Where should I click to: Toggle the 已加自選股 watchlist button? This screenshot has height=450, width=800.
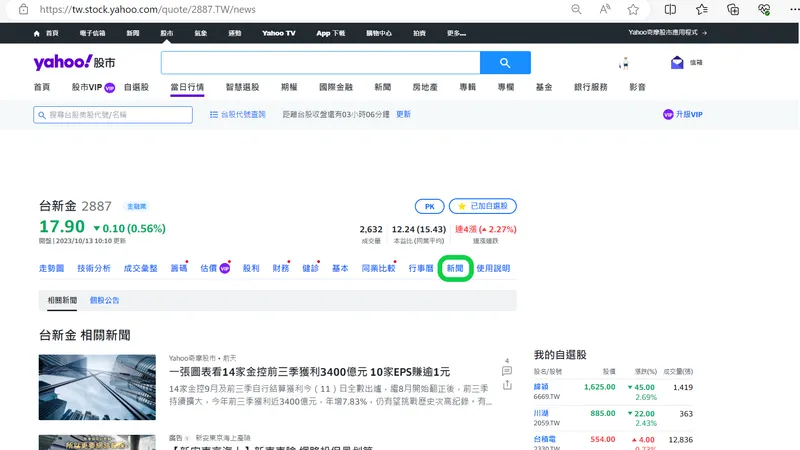pyautogui.click(x=483, y=206)
